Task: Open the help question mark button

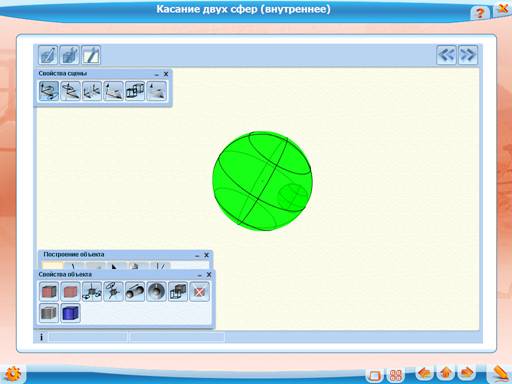Action: 480,13
